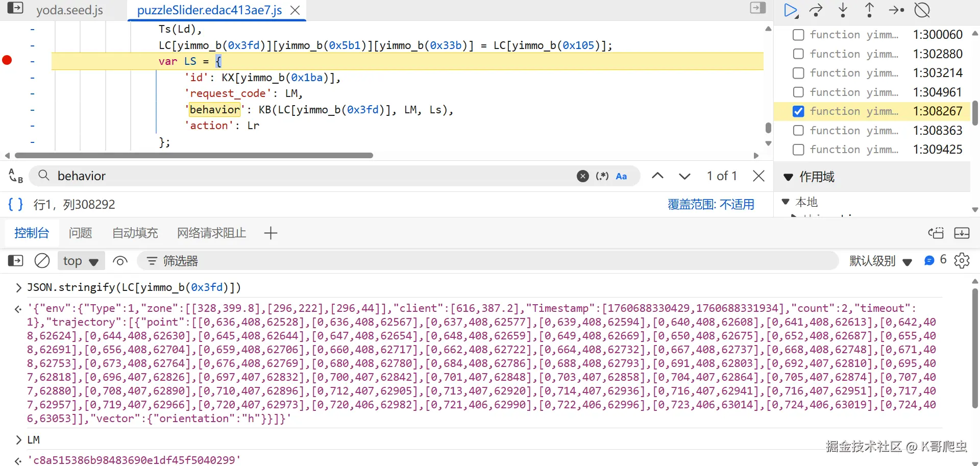Collapse the 本地 scope tree
The image size is (980, 466).
tap(786, 202)
